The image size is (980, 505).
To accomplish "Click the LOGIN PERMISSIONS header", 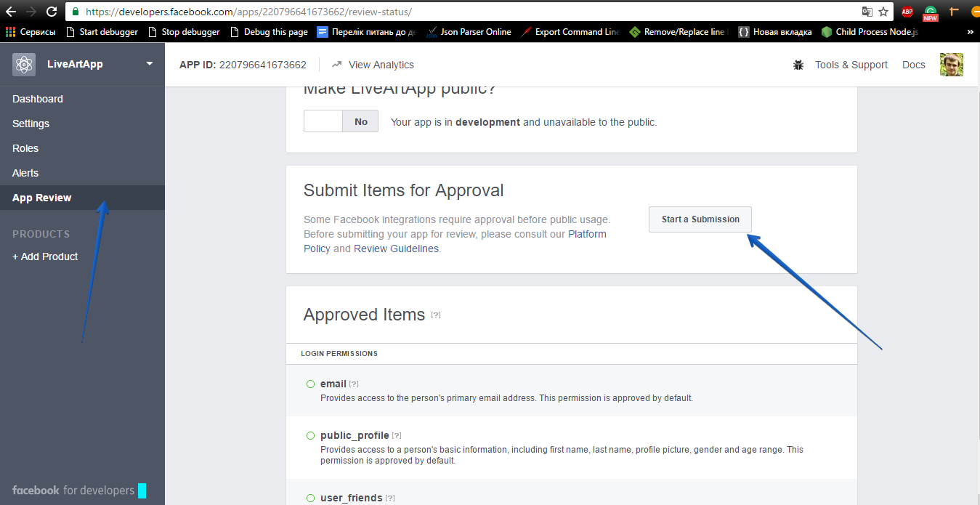I will (339, 354).
